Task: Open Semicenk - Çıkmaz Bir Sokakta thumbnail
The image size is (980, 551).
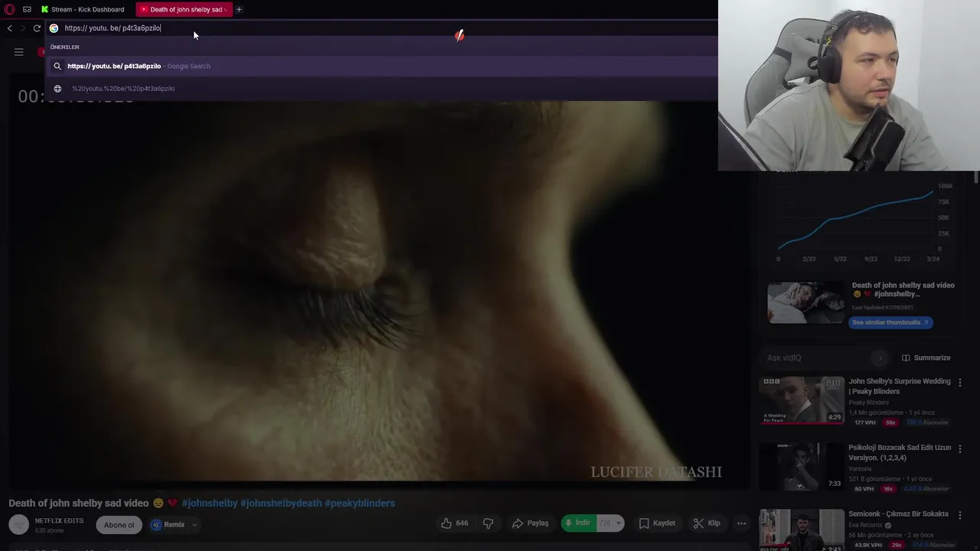Action: (x=802, y=530)
